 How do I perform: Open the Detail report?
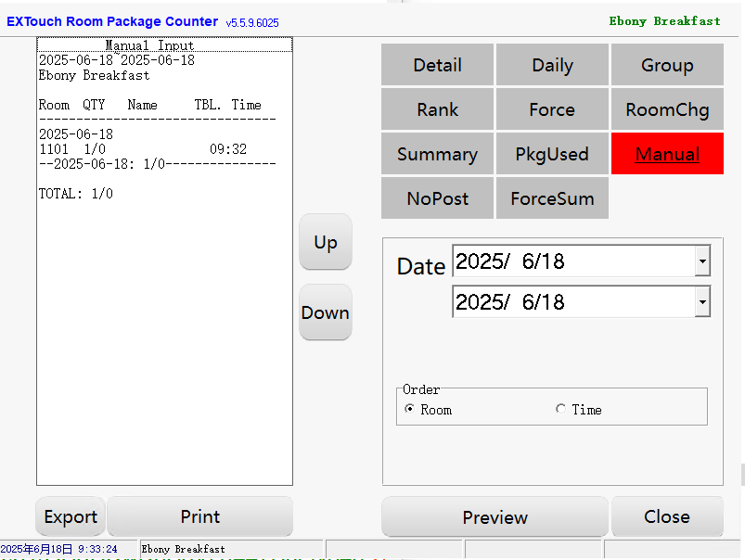[437, 65]
